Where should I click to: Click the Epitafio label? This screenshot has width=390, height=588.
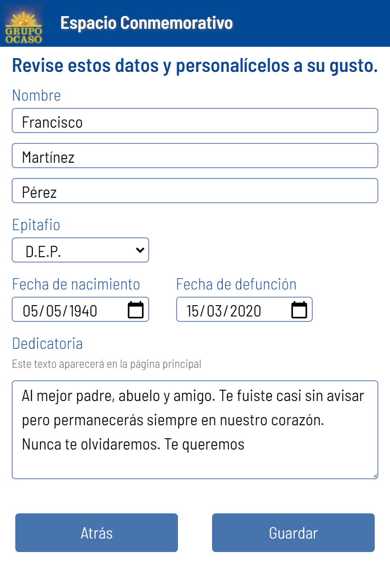click(x=36, y=225)
